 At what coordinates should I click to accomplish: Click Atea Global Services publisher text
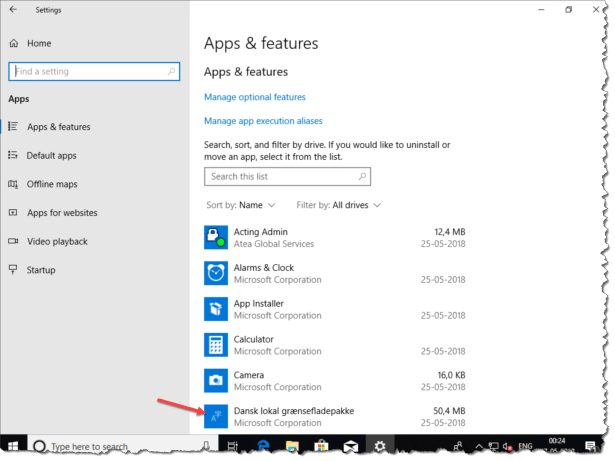274,244
